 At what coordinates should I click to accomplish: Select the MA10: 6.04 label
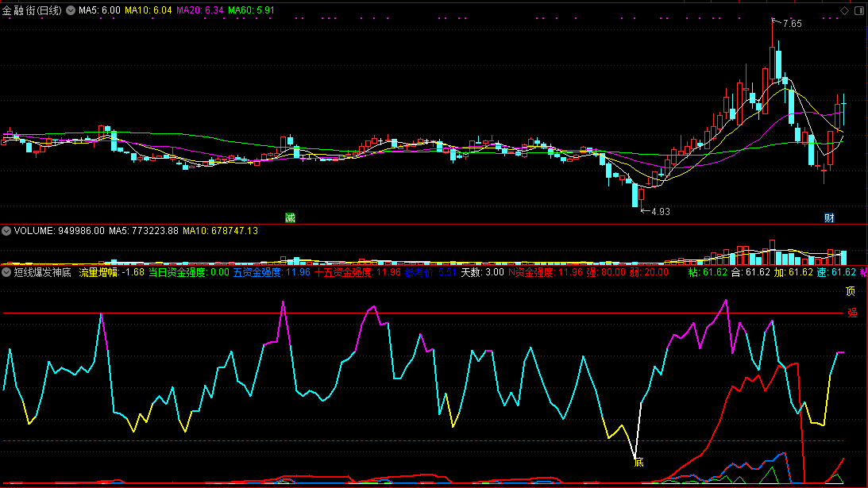(x=149, y=10)
